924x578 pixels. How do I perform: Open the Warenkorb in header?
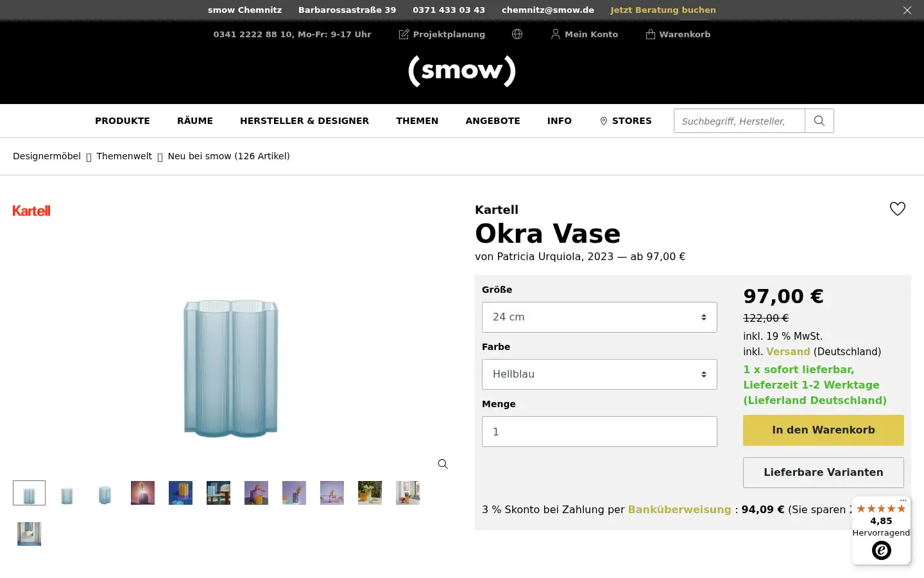point(678,34)
